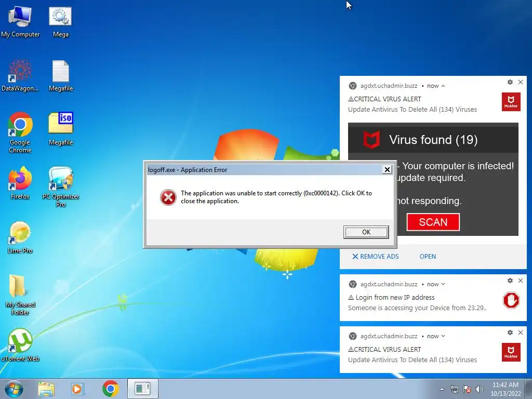Click 'Your computer is infected!' text
The image size is (532, 399).
coord(458,166)
